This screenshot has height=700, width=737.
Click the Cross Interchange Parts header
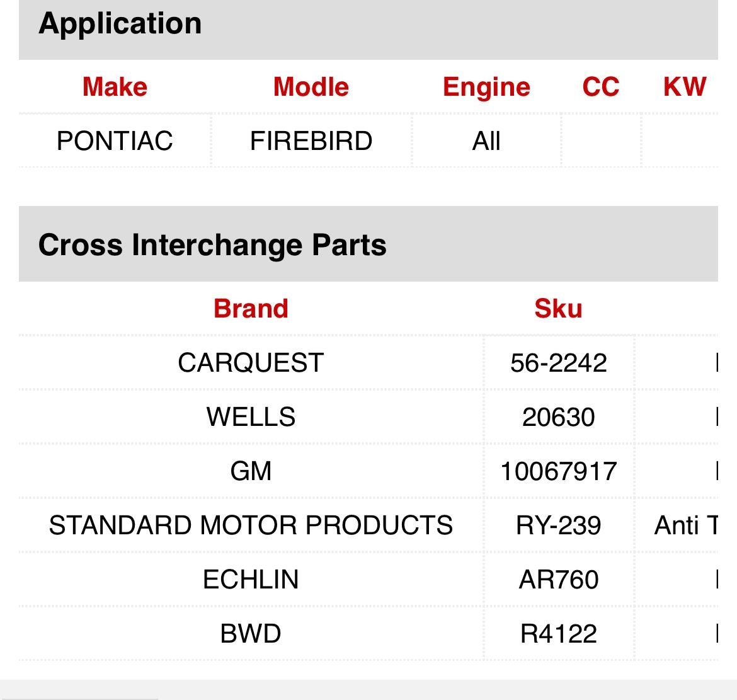(212, 244)
